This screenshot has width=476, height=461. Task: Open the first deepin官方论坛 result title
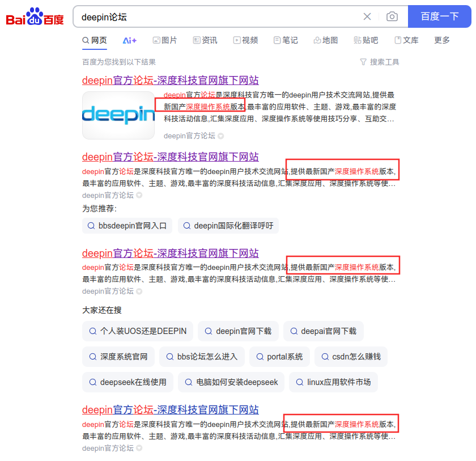pos(171,81)
